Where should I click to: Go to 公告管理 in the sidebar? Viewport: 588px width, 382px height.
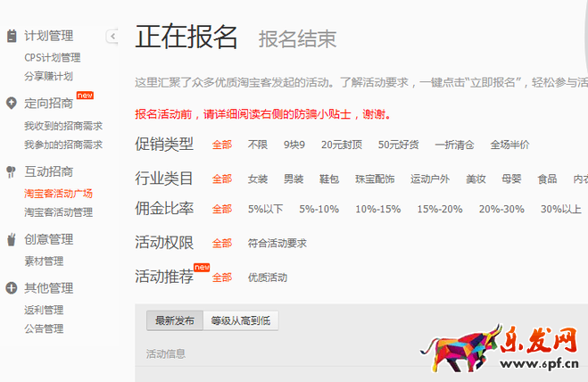pyautogui.click(x=44, y=328)
